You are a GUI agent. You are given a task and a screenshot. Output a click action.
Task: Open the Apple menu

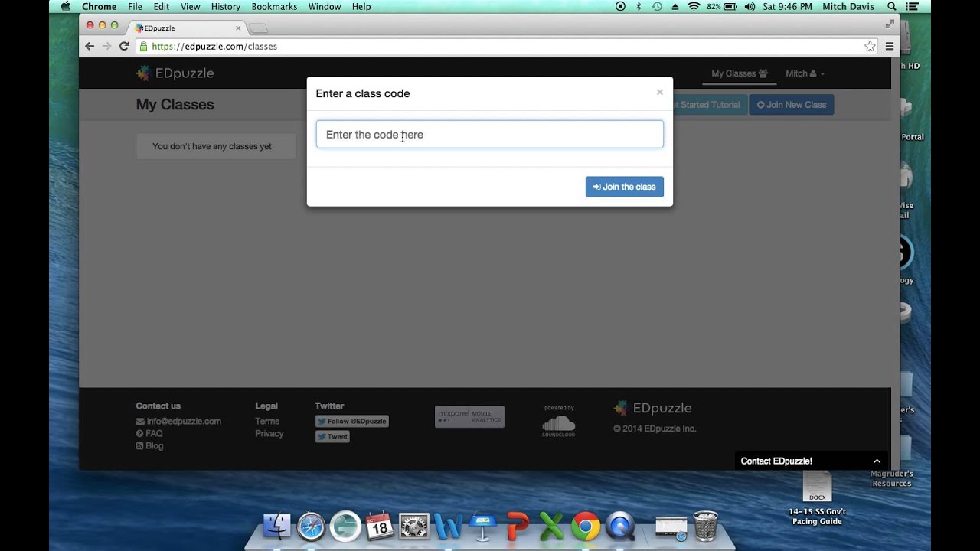pos(65,6)
